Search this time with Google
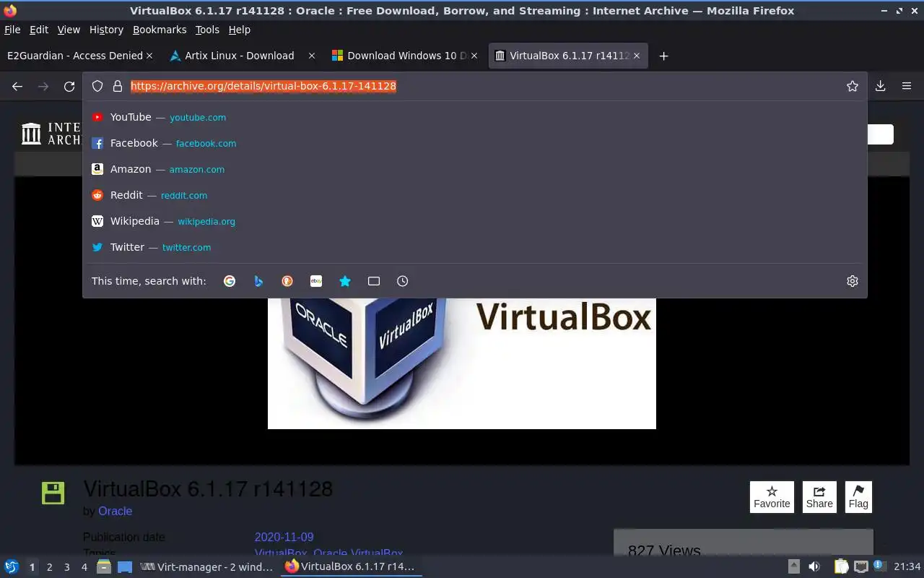The image size is (924, 578). tap(230, 281)
